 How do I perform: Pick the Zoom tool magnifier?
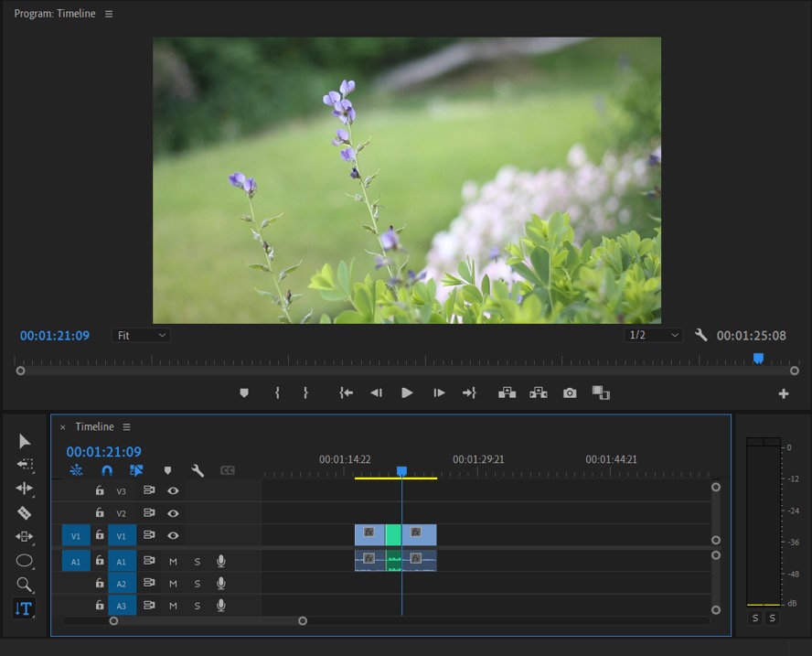tap(25, 585)
